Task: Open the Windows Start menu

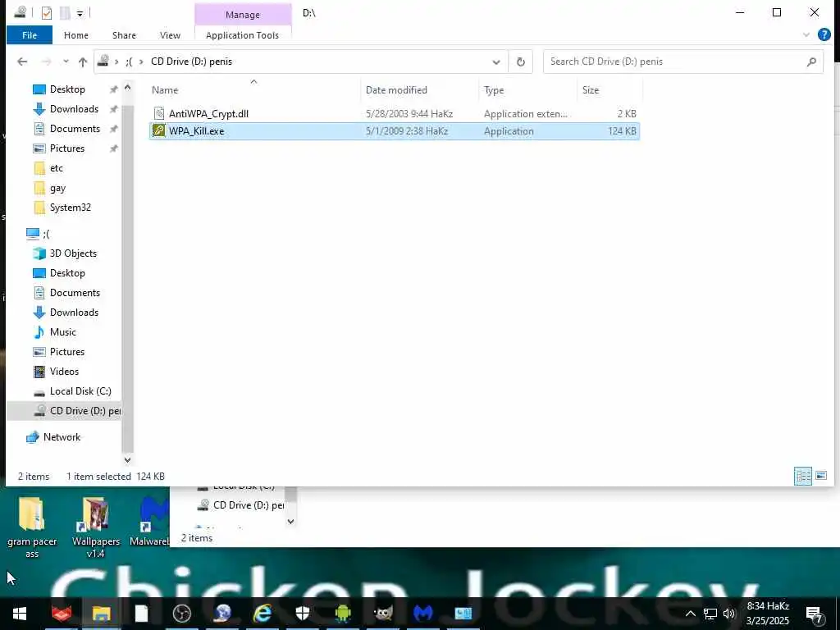Action: pyautogui.click(x=20, y=614)
